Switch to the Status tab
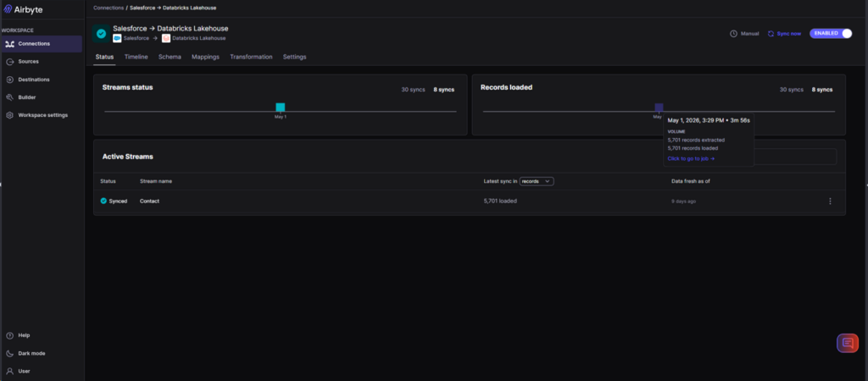The image size is (868, 381). 104,57
